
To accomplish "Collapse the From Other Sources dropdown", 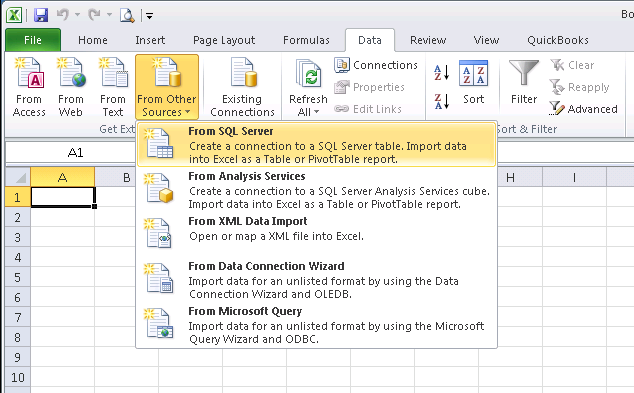I will point(167,87).
